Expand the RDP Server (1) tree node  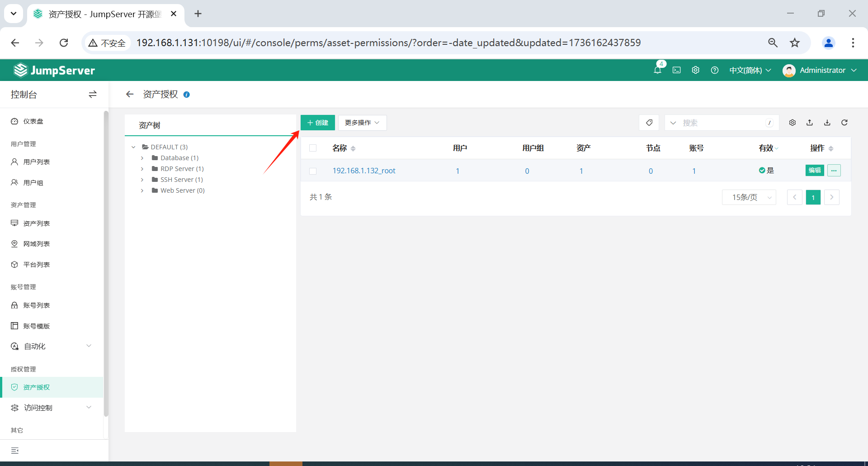[142, 169]
